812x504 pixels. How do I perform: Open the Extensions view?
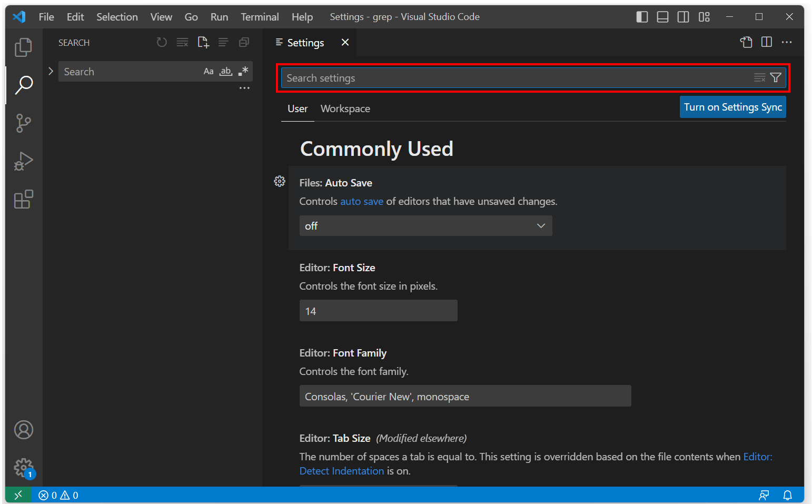pos(23,199)
